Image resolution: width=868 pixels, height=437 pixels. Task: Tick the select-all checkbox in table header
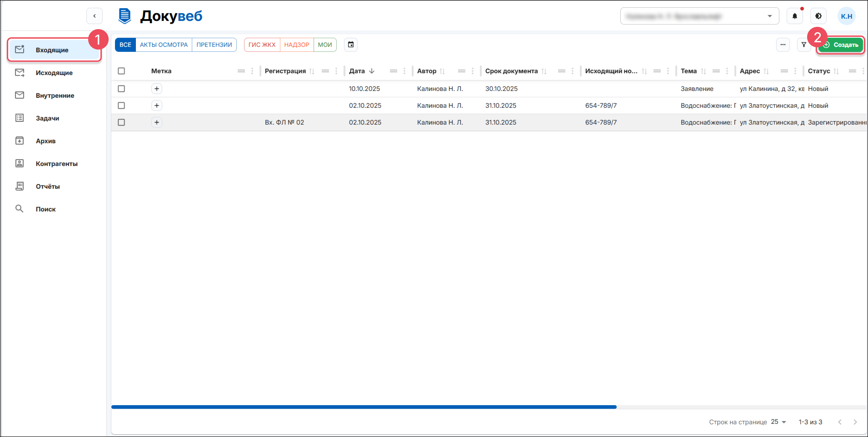pyautogui.click(x=121, y=71)
